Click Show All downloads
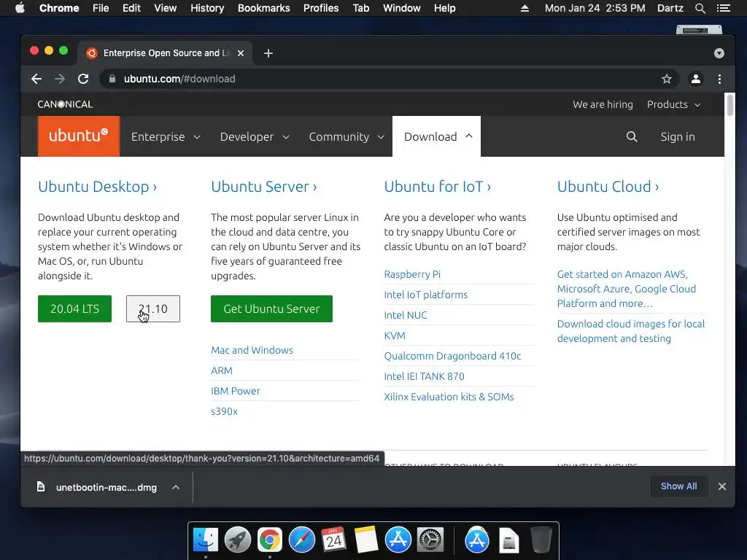The image size is (747, 560). coord(678,486)
